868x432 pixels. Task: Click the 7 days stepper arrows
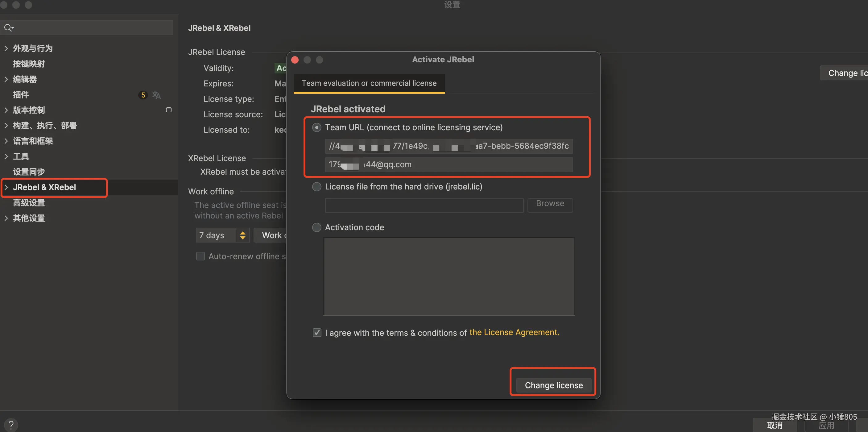243,235
